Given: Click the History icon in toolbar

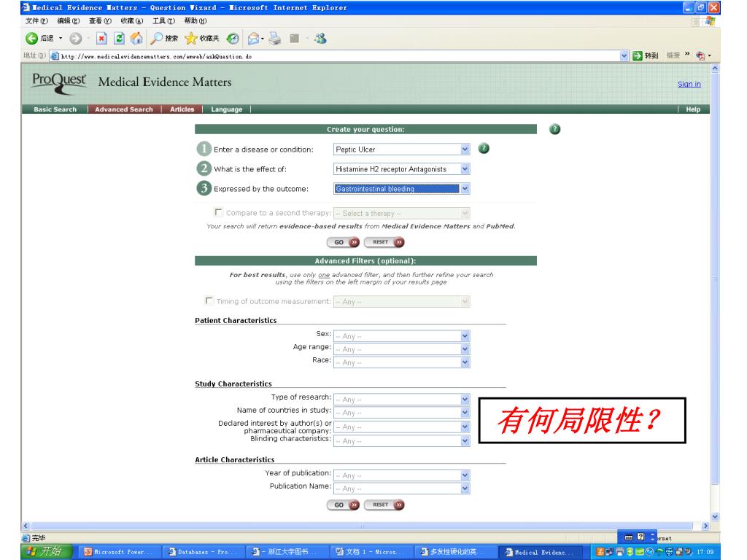Looking at the screenshot, I should click(x=233, y=39).
